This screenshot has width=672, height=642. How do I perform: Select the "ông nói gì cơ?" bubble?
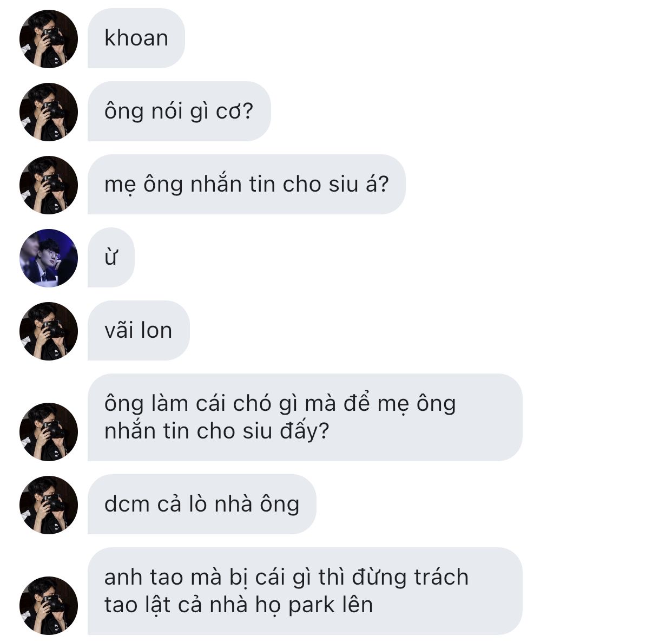coord(179,112)
